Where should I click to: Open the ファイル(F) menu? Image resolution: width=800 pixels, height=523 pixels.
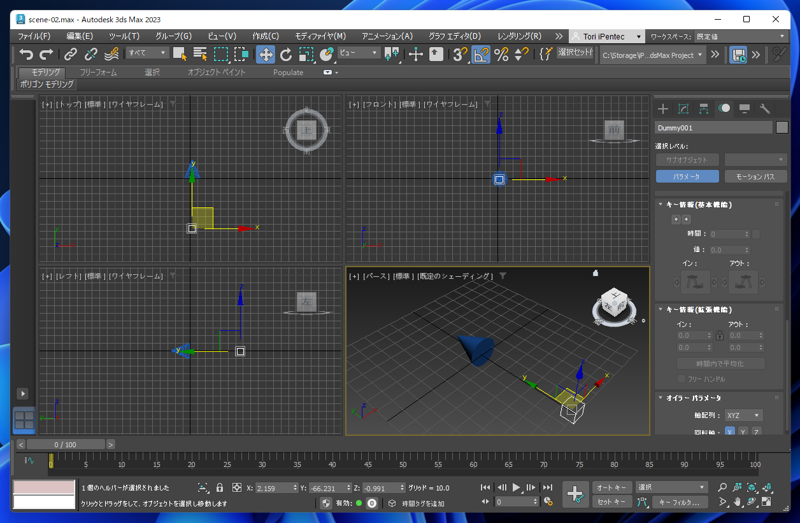pos(34,36)
